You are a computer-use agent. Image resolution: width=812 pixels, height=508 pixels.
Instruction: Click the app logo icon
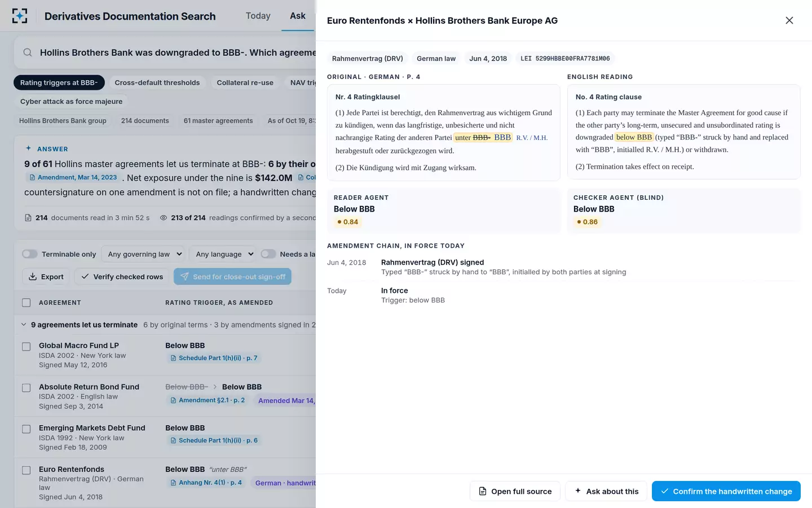(x=20, y=16)
